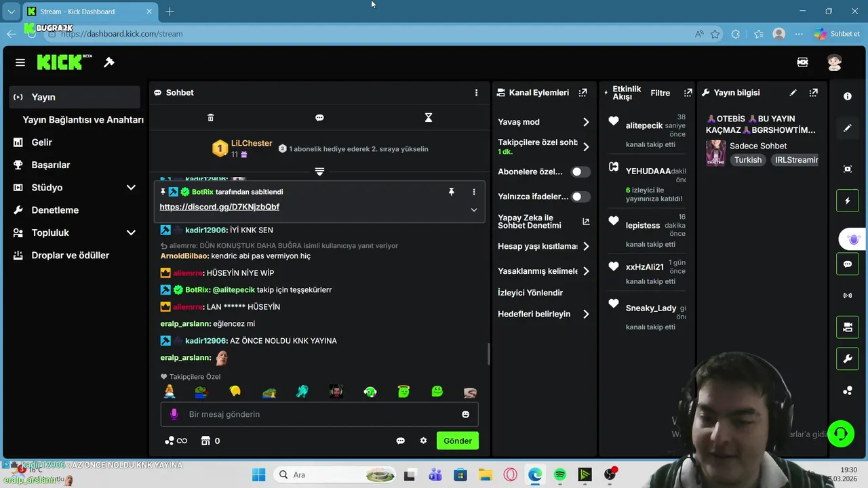Screen dimensions: 868x488
Task: Clear chat with the trash icon
Action: click(x=210, y=118)
